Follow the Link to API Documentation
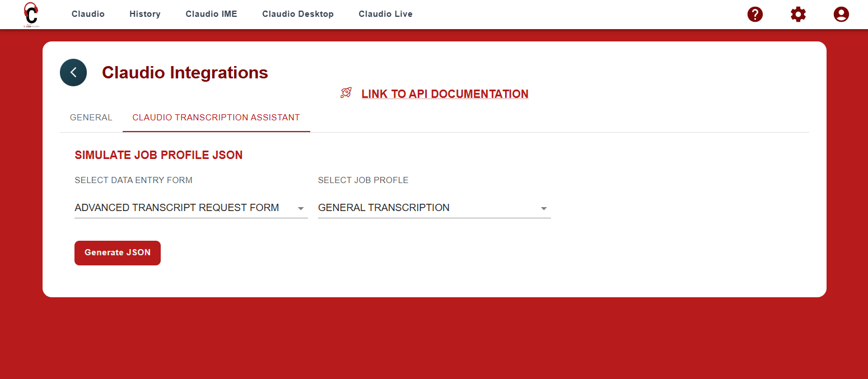 click(445, 94)
